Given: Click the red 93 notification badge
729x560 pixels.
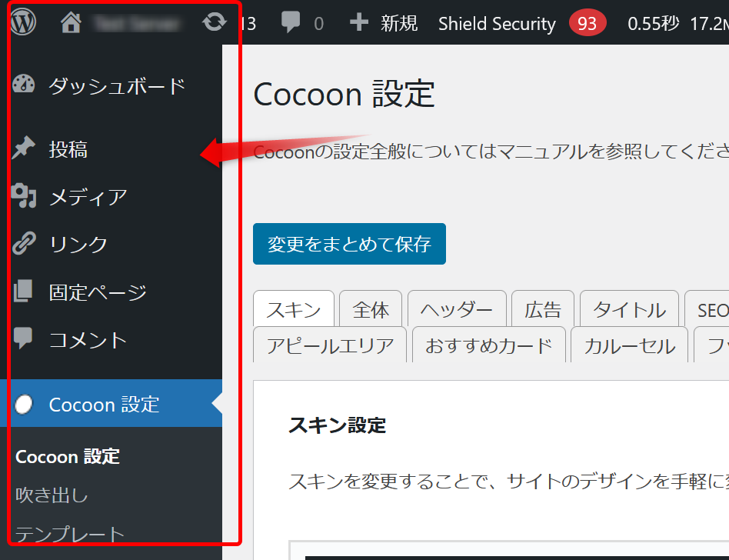Looking at the screenshot, I should 588,23.
